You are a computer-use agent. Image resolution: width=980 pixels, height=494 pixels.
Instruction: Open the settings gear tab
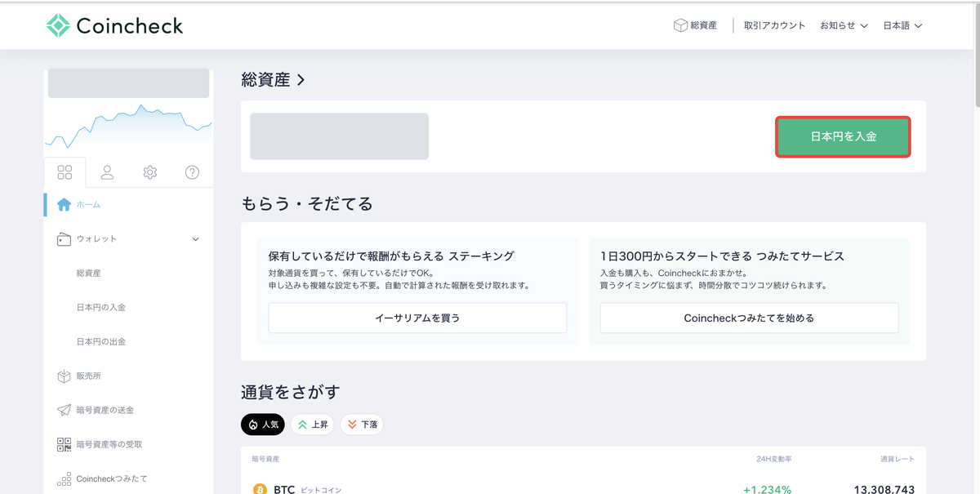[149, 172]
